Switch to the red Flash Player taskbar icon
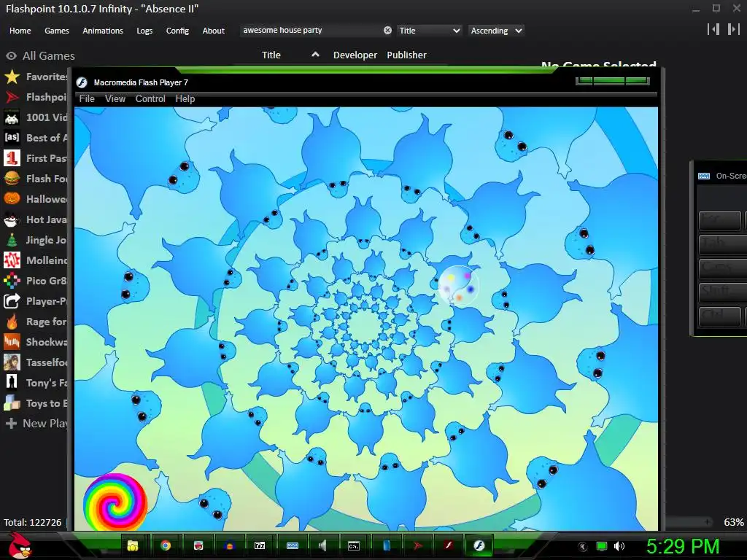Image resolution: width=747 pixels, height=560 pixels. 448,545
